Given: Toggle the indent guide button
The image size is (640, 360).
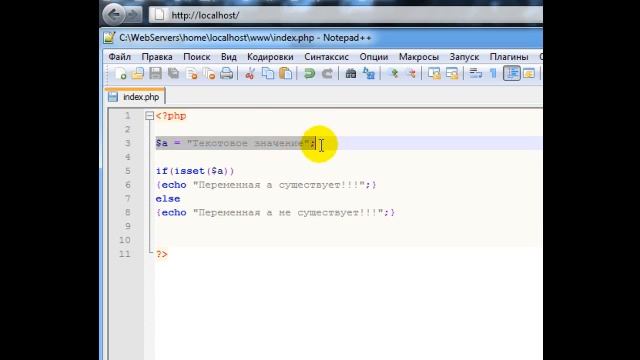Looking at the screenshot, I should pos(511,73).
